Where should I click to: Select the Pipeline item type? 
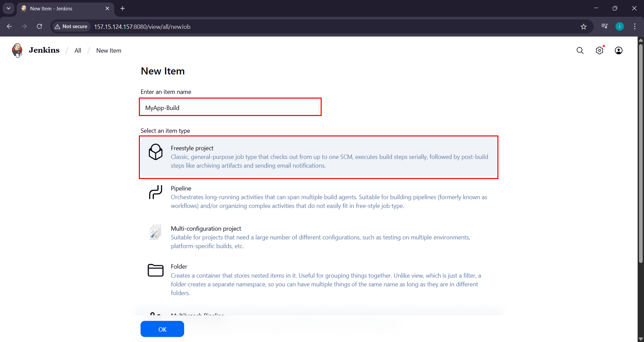pyautogui.click(x=181, y=188)
